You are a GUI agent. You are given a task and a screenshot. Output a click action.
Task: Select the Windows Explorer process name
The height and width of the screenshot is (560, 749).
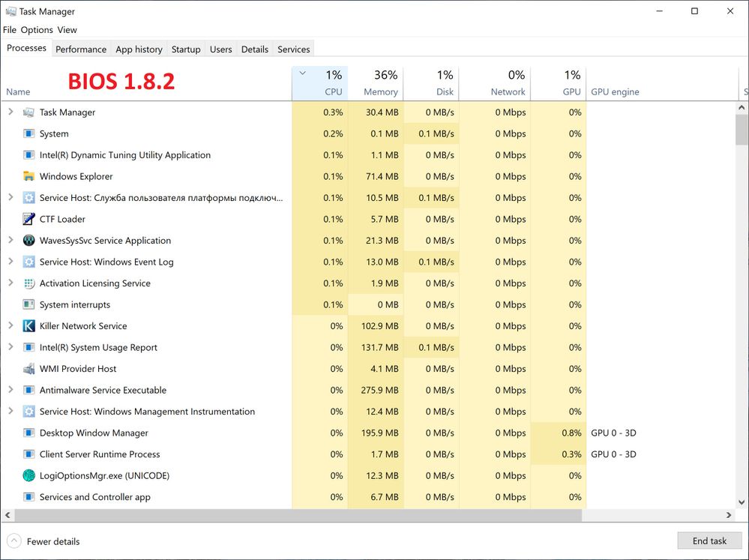pos(76,176)
